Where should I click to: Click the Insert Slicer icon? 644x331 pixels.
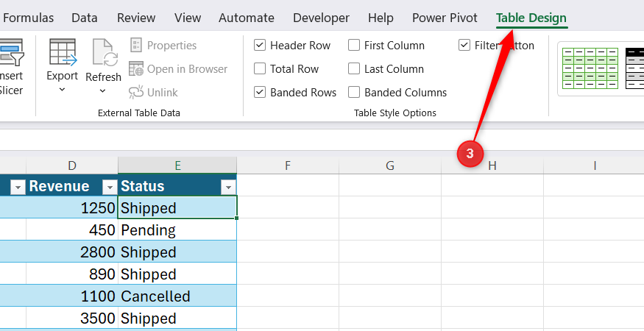[x=12, y=52]
